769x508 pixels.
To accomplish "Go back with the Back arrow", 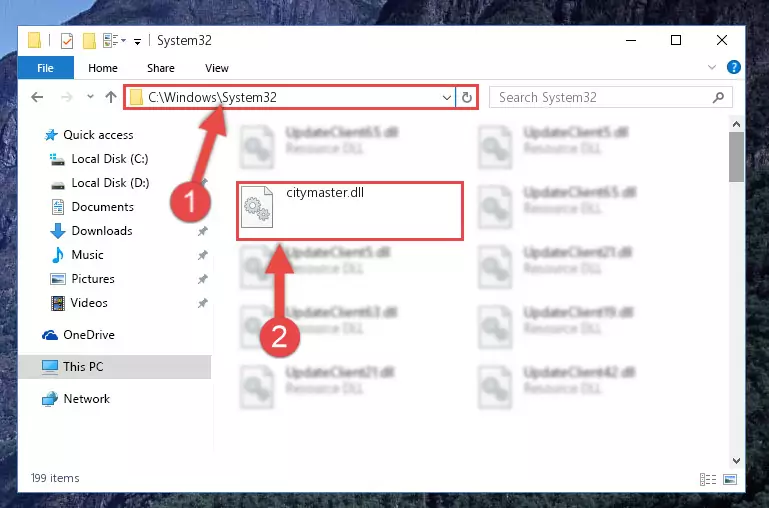I will click(x=37, y=97).
